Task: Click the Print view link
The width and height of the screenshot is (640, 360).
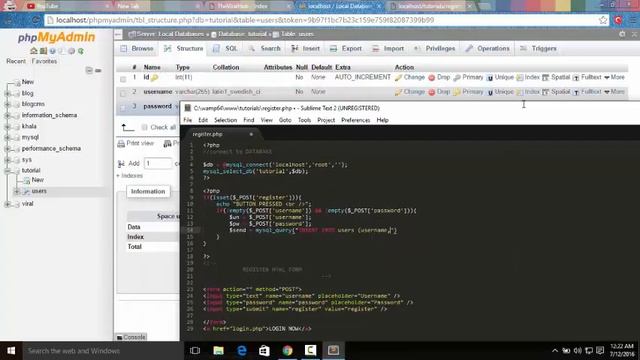Action: click(x=136, y=143)
